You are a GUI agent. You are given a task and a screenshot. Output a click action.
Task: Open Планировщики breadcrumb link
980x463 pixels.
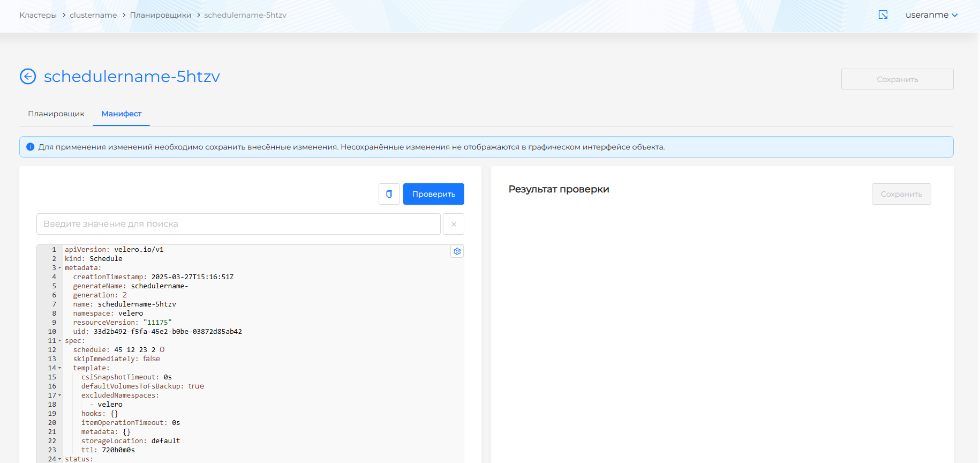(x=160, y=15)
